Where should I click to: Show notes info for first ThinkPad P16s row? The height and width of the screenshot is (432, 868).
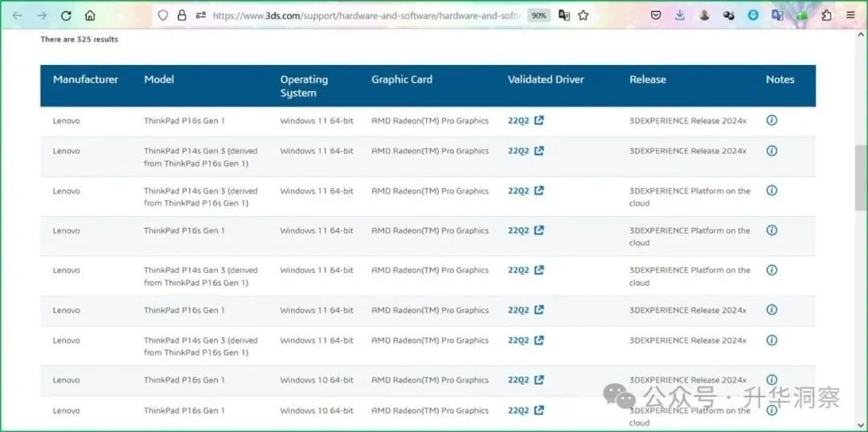point(772,120)
